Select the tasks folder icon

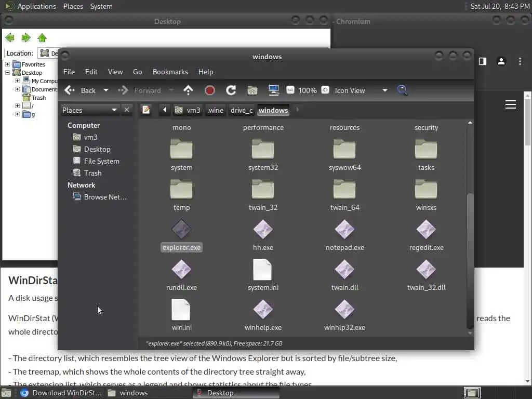[426, 150]
